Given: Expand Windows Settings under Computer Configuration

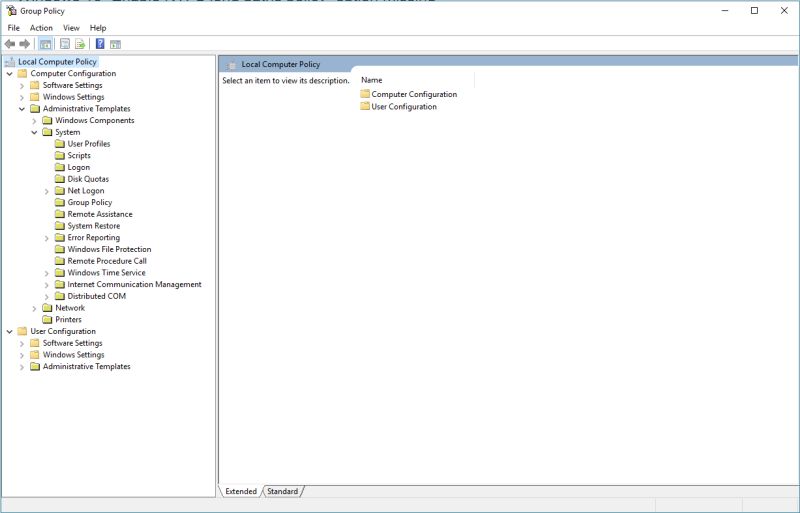Looking at the screenshot, I should [x=22, y=97].
